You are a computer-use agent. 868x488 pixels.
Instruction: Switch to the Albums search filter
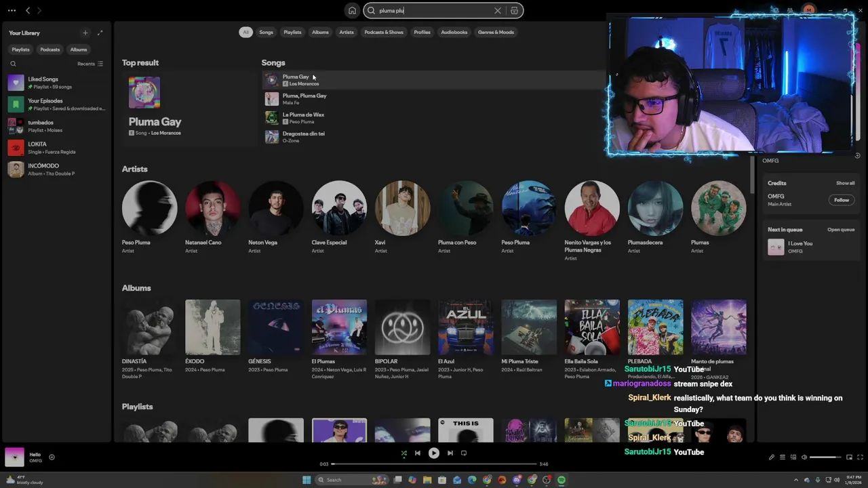[x=320, y=32]
